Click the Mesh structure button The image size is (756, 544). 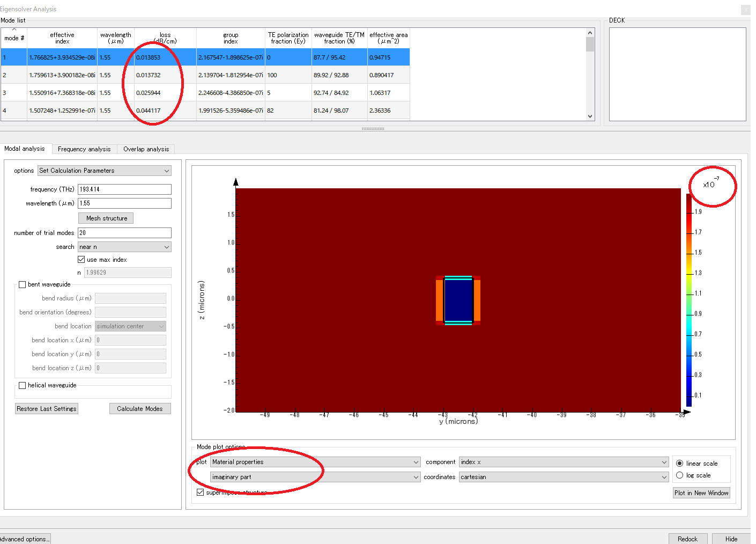coord(106,218)
